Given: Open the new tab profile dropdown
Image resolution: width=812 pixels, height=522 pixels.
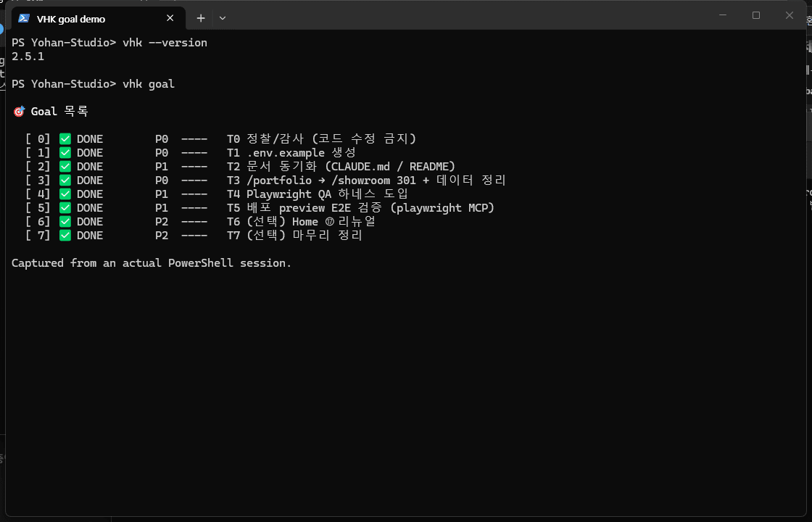Looking at the screenshot, I should pyautogui.click(x=223, y=18).
